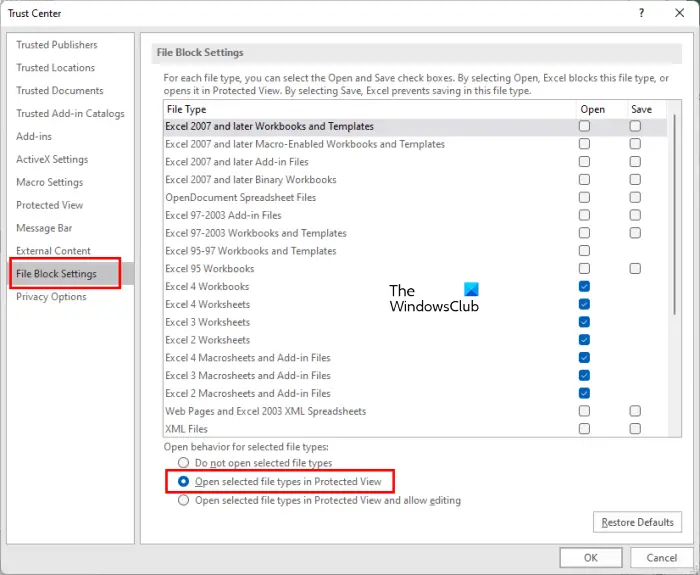
Task: Check Open for Excel 95-97 Workbooks and Templates
Action: (x=584, y=251)
